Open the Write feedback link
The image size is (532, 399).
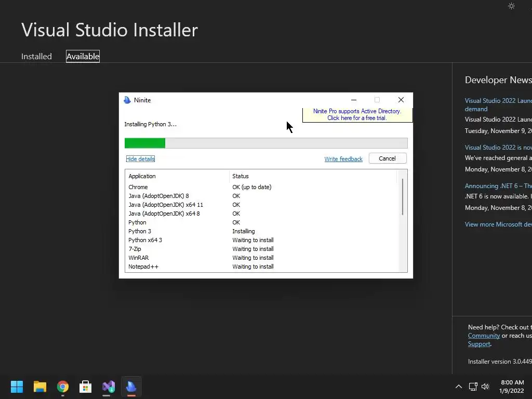pyautogui.click(x=343, y=159)
